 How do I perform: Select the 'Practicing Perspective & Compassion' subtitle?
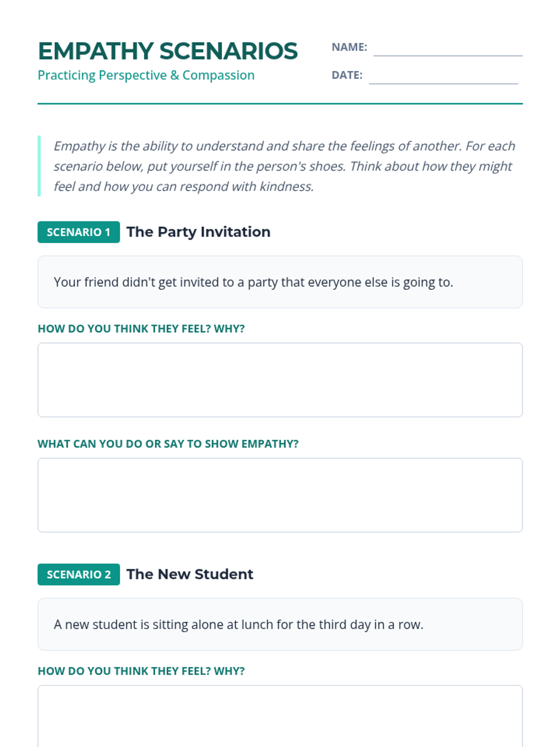tap(146, 75)
